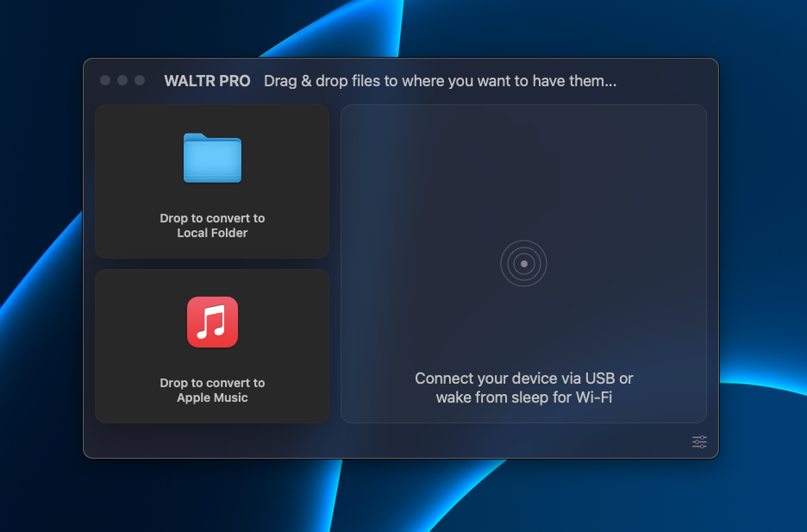Click "Drop to convert to Local Folder" text

213,225
